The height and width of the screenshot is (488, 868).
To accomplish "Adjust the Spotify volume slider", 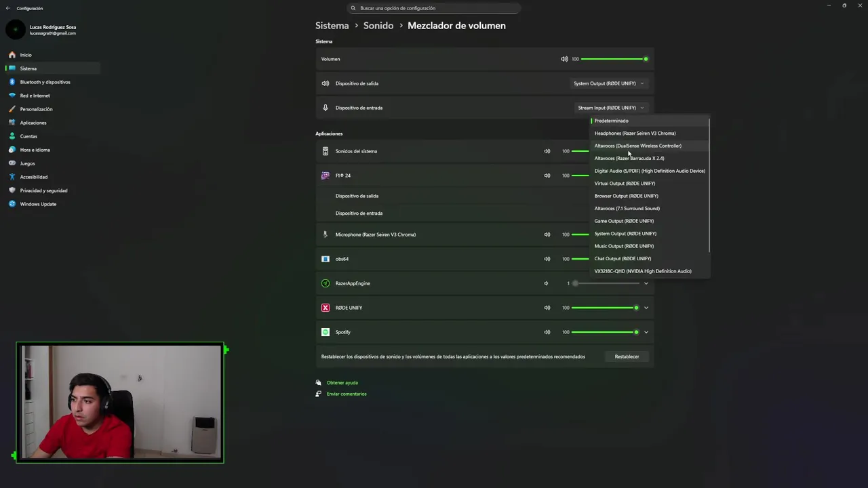I will [x=605, y=332].
